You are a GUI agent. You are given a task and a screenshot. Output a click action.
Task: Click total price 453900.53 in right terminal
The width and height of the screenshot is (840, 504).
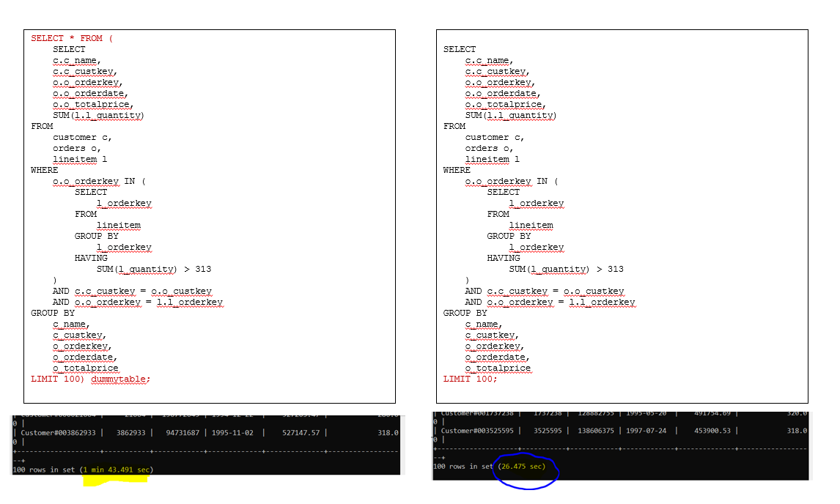coord(716,431)
